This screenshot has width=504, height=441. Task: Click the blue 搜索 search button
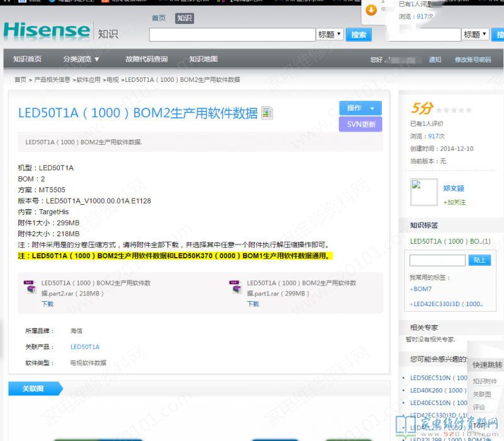click(358, 35)
